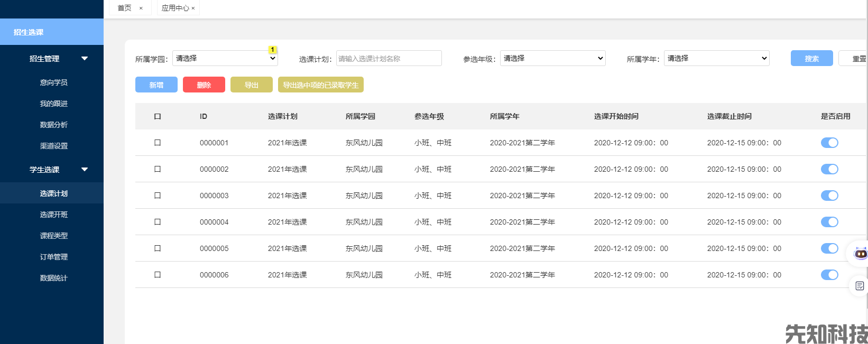Viewport: 868px width, 344px height.
Task: Open 数据分析 menu item
Action: point(54,125)
